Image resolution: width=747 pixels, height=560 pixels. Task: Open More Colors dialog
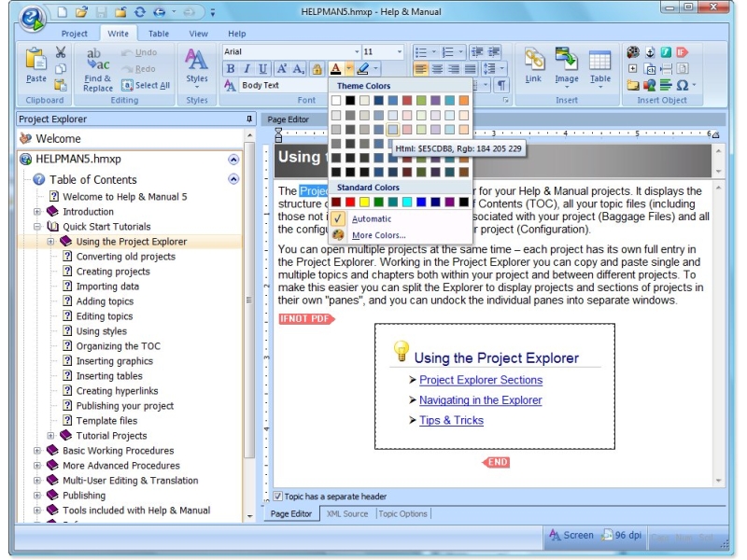401,235
